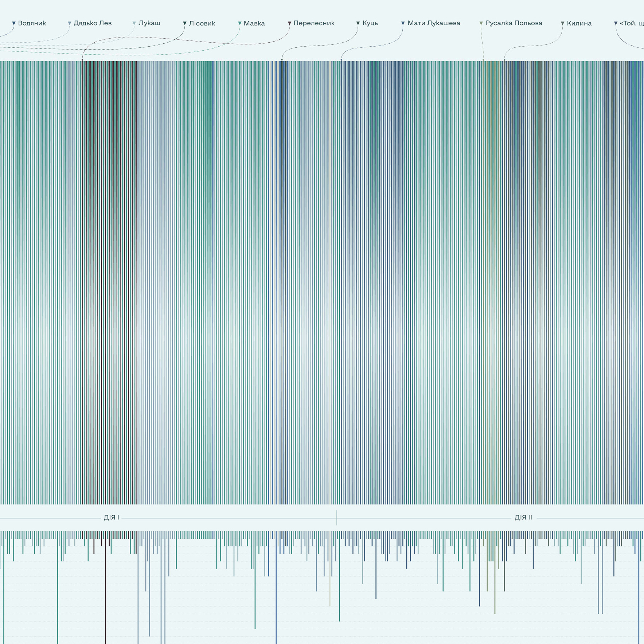Select the Перелесник character label
644x644 pixels.
[x=314, y=23]
